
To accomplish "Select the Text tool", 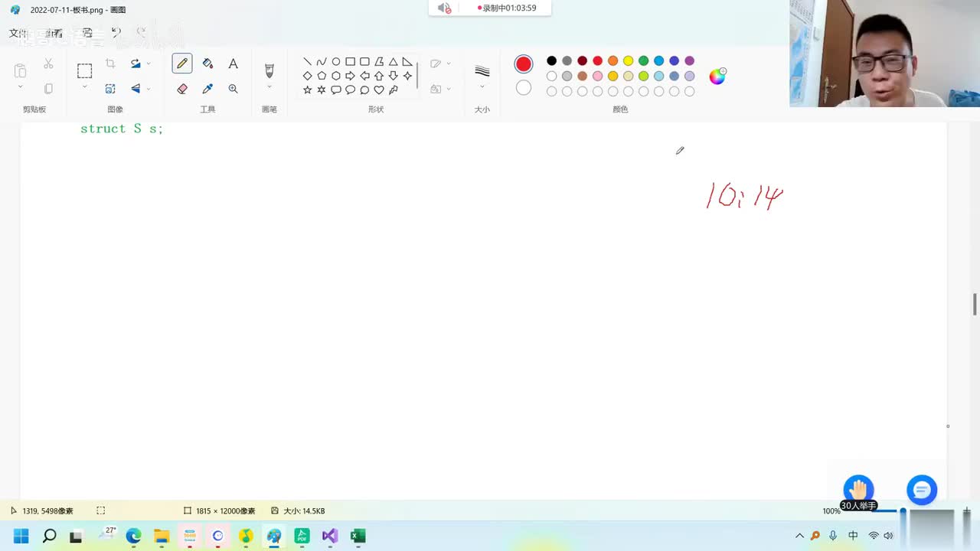I will [234, 64].
